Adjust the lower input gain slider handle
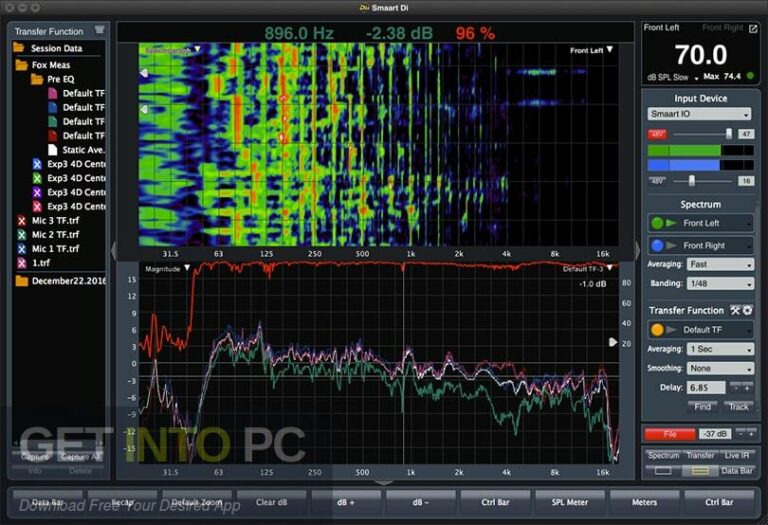The height and width of the screenshot is (525, 768). tap(692, 181)
